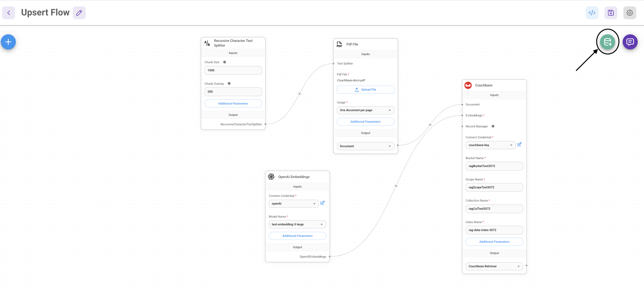Edit couchbase-key credential pencil icon
Image resolution: width=644 pixels, height=296 pixels.
point(519,144)
